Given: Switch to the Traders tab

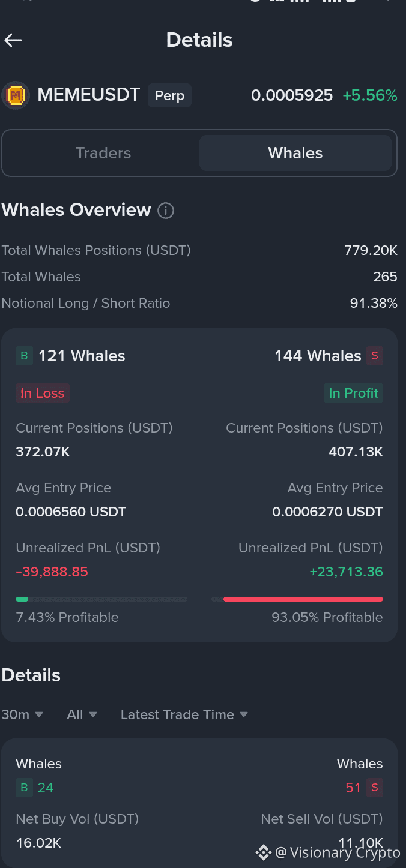Looking at the screenshot, I should pos(103,153).
